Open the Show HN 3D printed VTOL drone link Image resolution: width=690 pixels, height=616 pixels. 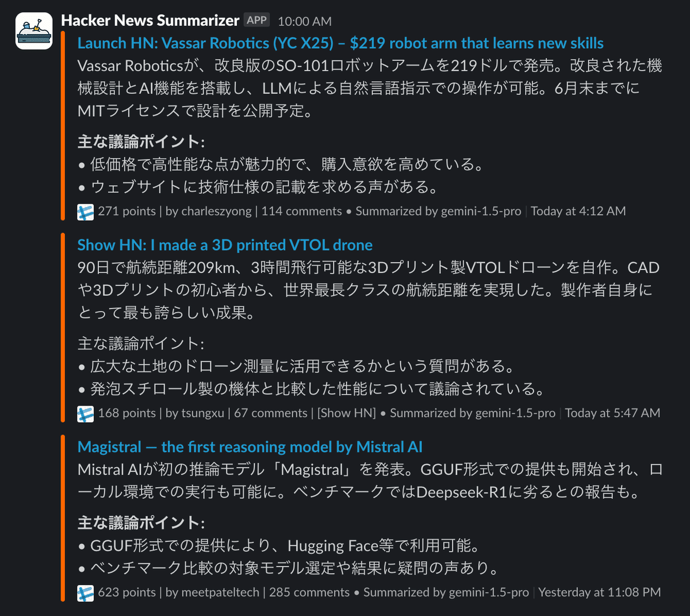point(225,245)
